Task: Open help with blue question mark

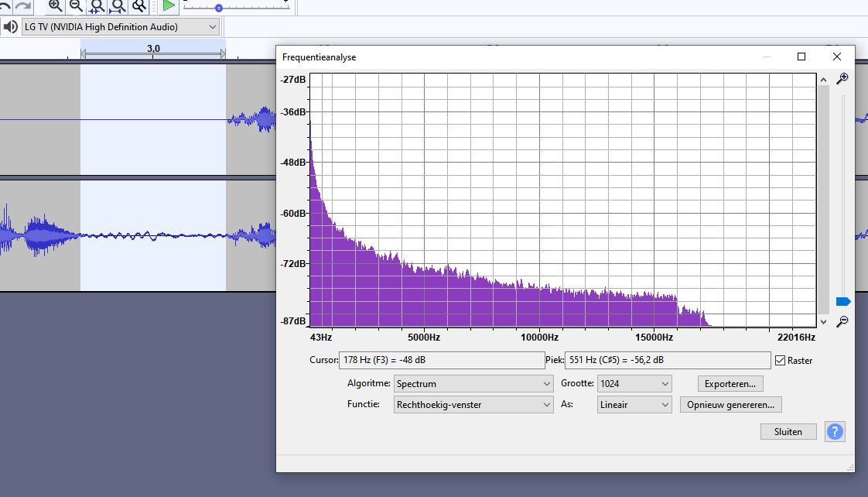Action: tap(835, 432)
